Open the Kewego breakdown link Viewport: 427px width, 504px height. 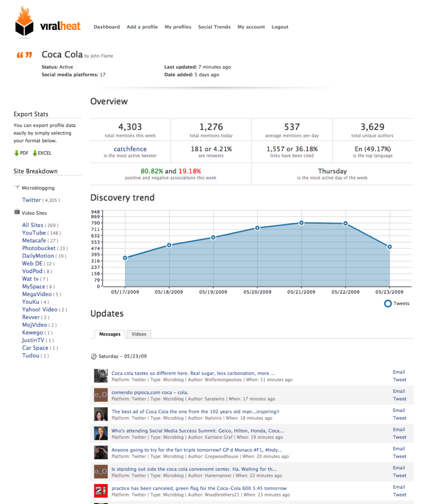tap(32, 333)
